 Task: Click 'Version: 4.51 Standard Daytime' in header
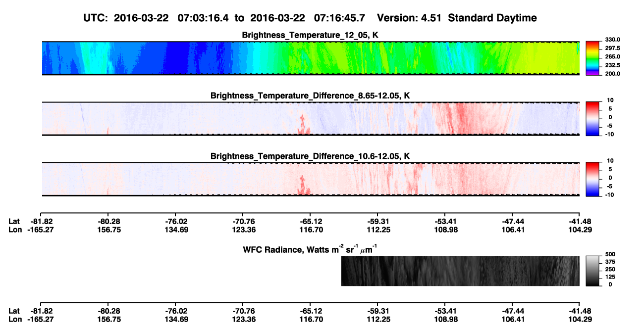pos(457,18)
